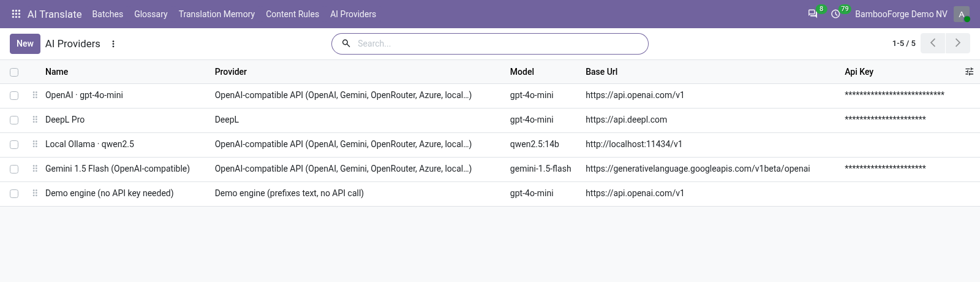Image resolution: width=980 pixels, height=282 pixels.
Task: Select the DeepL Pro row checkbox
Action: [x=14, y=120]
